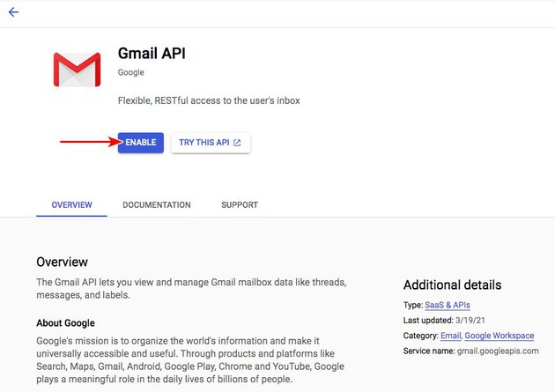Viewport: 555px width, 392px height.
Task: Open the Email category link
Action: (450, 336)
